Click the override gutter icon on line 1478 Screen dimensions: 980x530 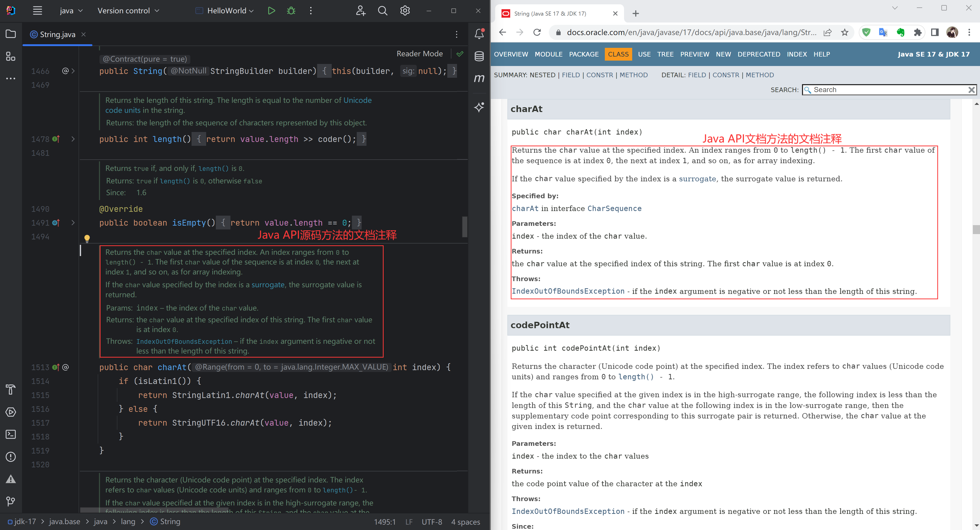point(56,139)
